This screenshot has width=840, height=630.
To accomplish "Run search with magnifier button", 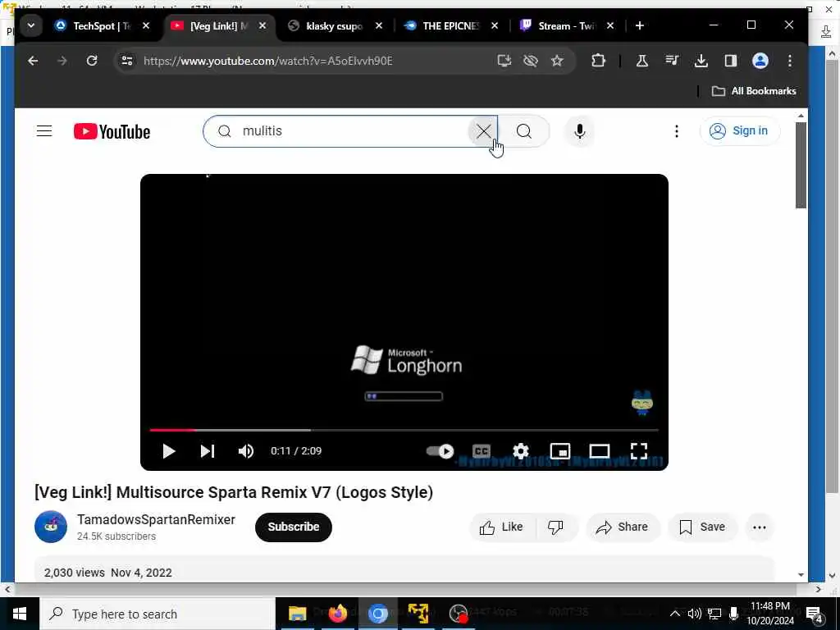I will 524,131.
